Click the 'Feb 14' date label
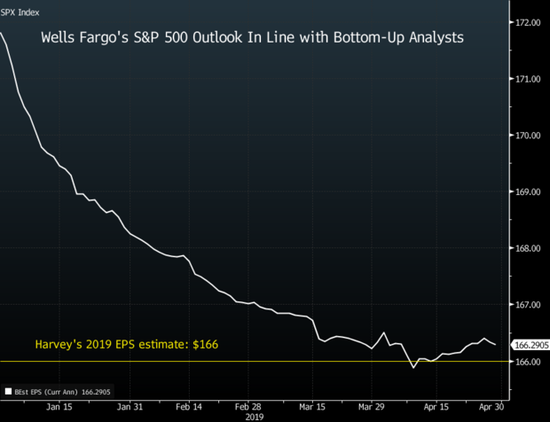Screen dimensions: 550x422 (189, 407)
